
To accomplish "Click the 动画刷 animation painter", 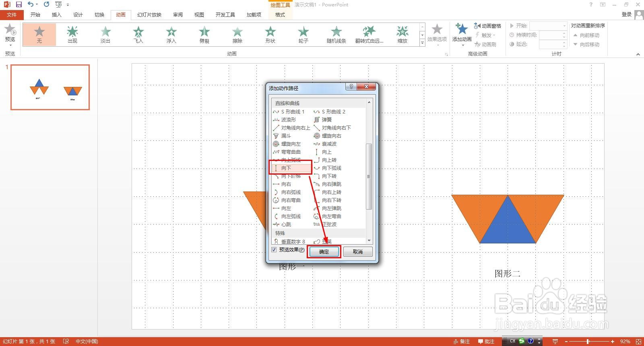I will pos(485,44).
